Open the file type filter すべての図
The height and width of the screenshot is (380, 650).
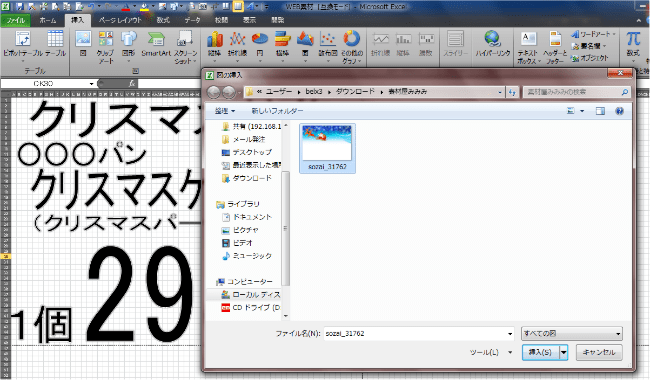point(572,333)
